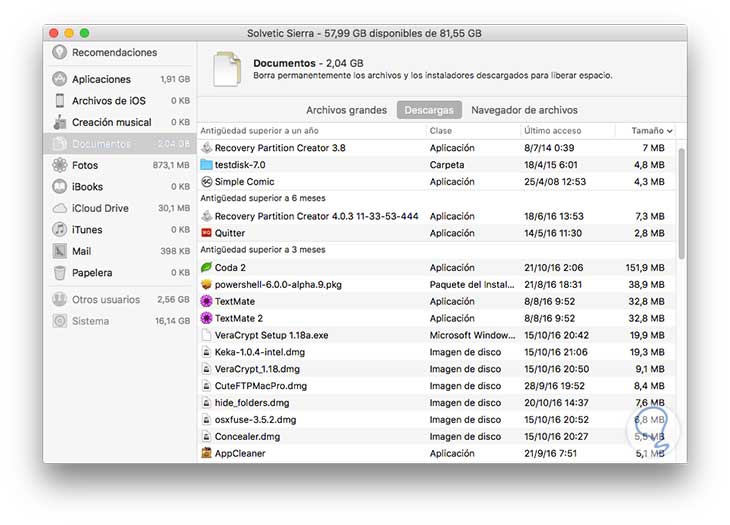The image size is (730, 525).
Task: Select Documentos in the sidebar
Action: click(120, 144)
